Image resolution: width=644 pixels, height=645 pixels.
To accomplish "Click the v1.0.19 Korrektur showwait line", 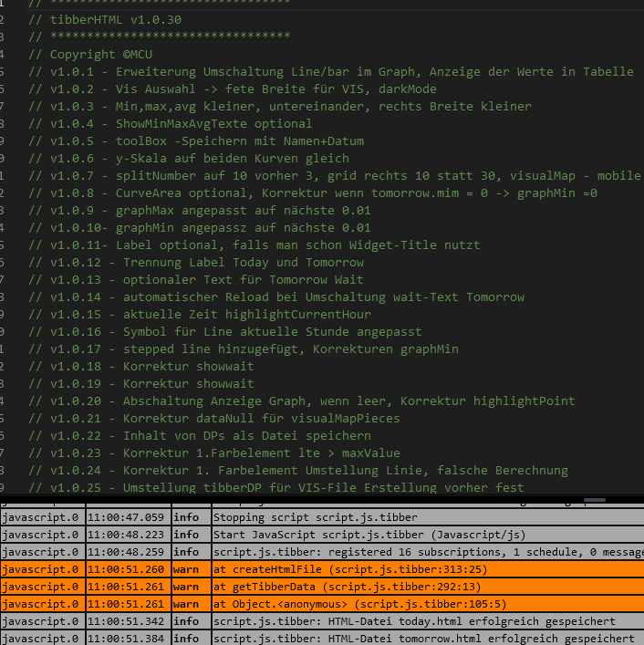I will tap(141, 384).
